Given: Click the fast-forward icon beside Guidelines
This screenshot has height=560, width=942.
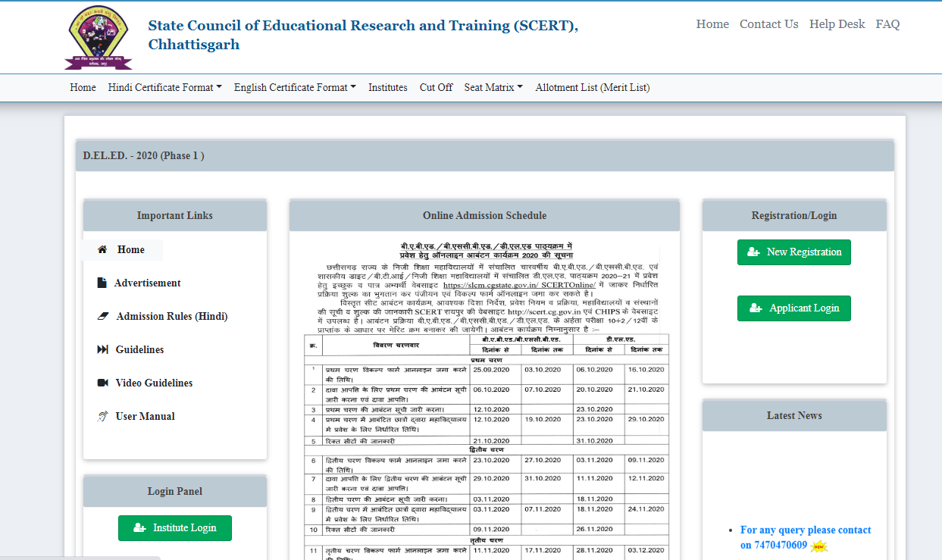Looking at the screenshot, I should tap(103, 349).
